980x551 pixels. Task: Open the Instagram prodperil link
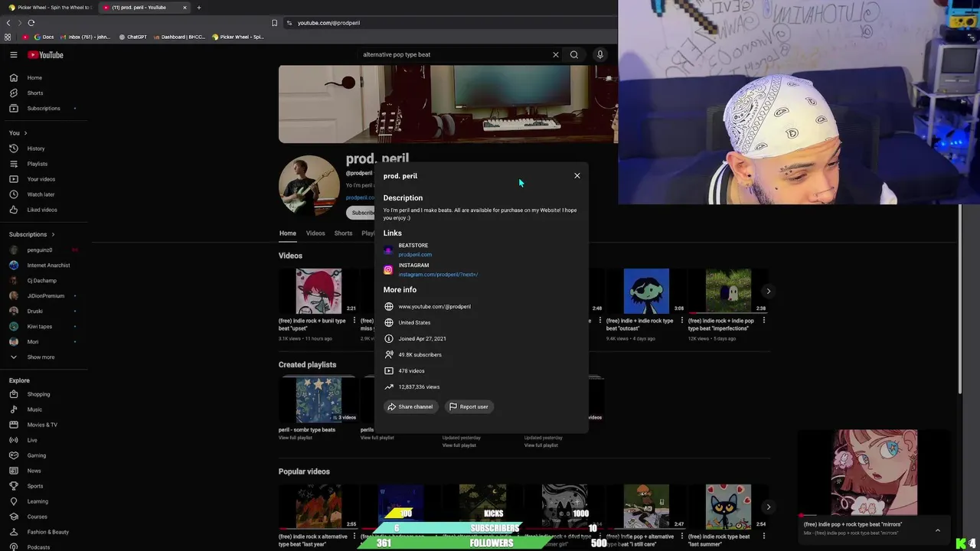[438, 275]
